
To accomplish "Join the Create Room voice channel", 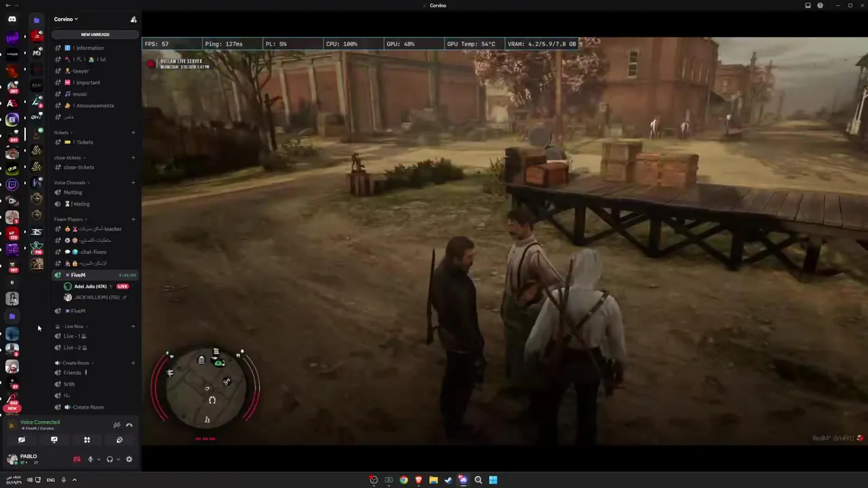I will [x=95, y=407].
